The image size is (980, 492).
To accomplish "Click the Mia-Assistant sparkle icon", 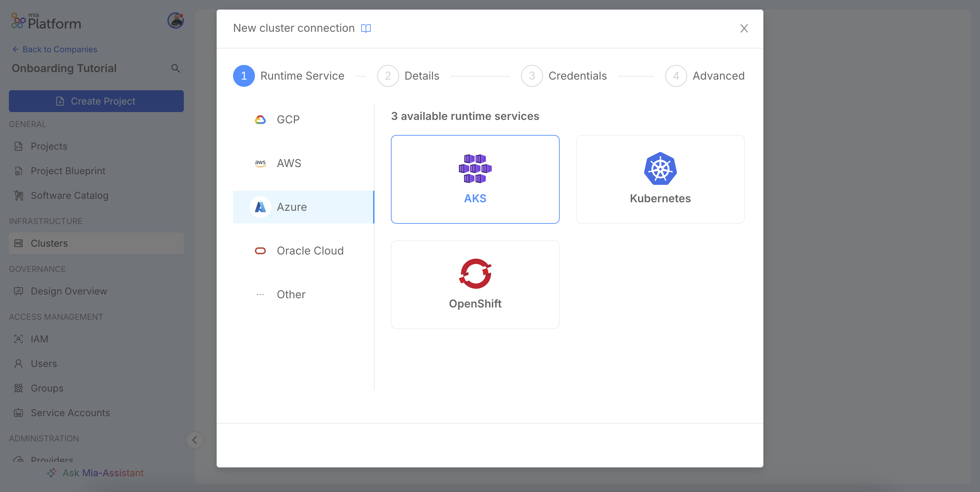I will pyautogui.click(x=52, y=473).
